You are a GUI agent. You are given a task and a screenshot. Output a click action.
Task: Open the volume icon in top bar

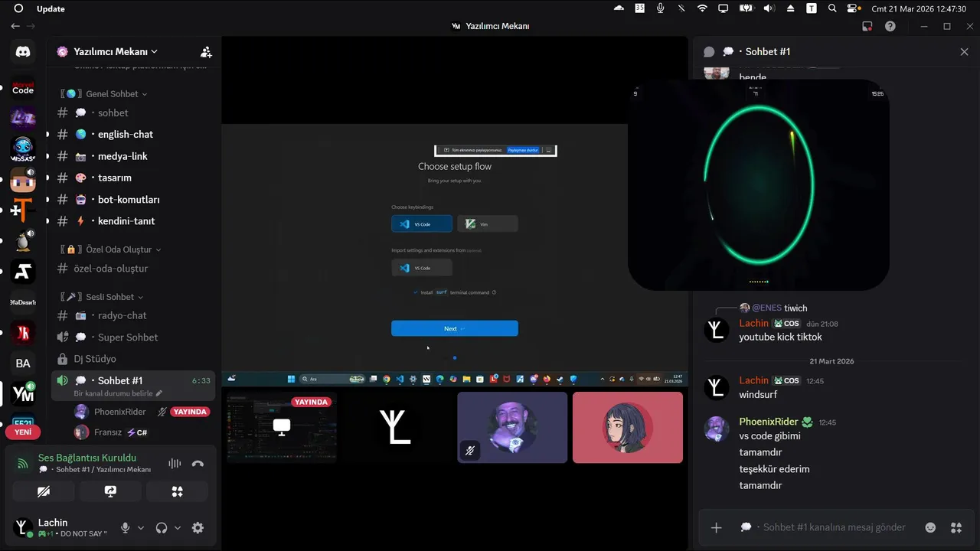pos(769,8)
